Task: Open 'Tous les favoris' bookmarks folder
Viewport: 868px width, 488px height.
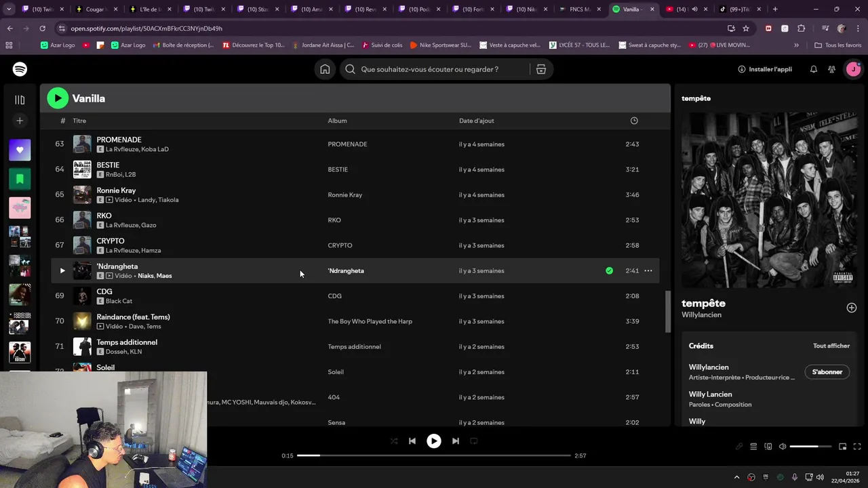Action: [x=838, y=45]
